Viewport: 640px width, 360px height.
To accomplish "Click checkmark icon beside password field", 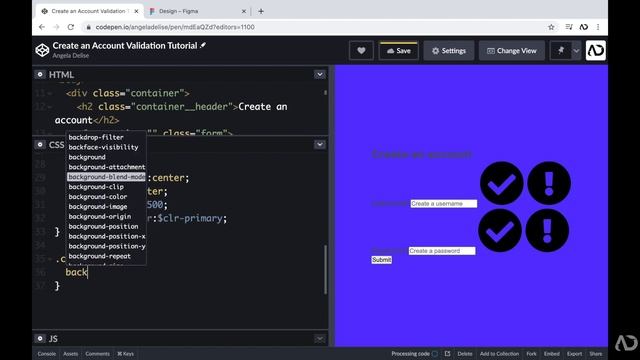I will click(500, 231).
